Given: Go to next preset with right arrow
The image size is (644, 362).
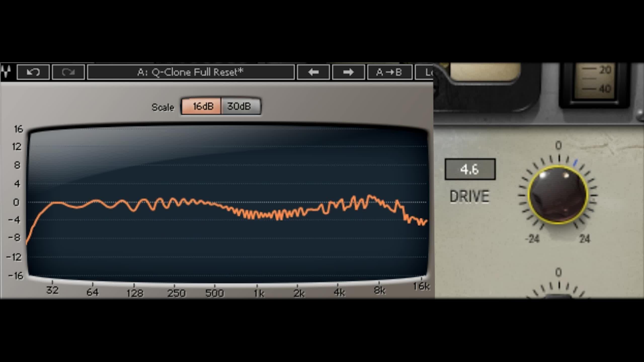Looking at the screenshot, I should pyautogui.click(x=348, y=72).
